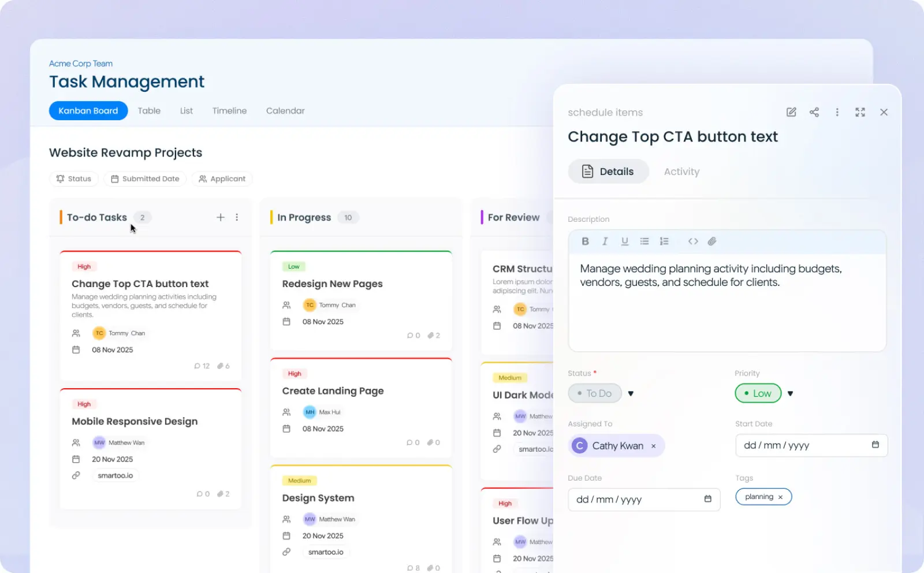Attach a file using paperclip icon
Screen dimensions: 924x573
(x=712, y=241)
